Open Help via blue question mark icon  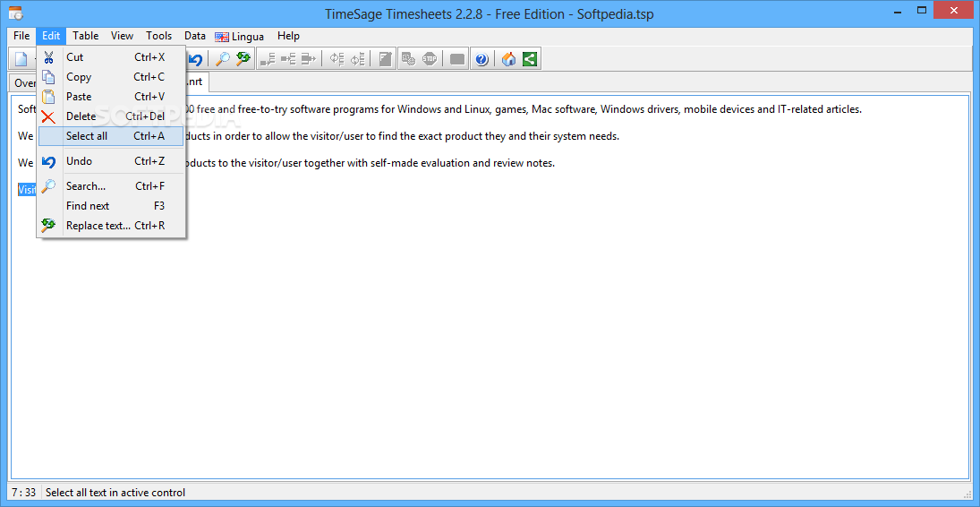[481, 59]
